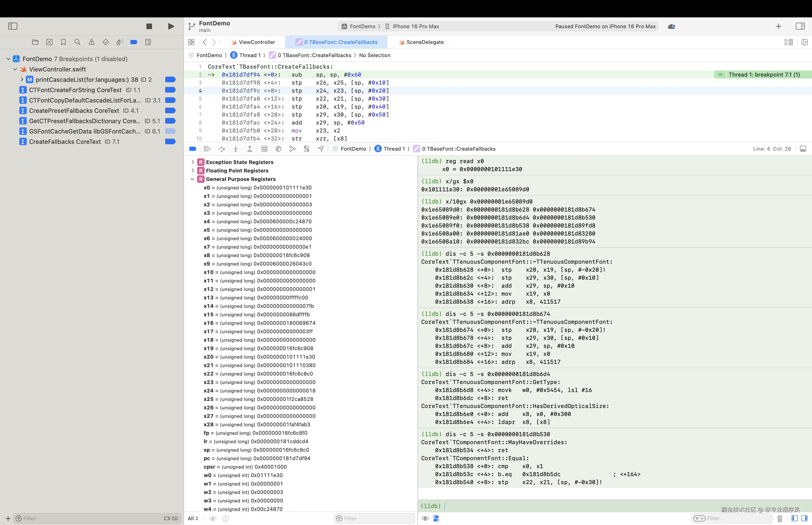Viewport: 812px width, 525px height.
Task: Open the All variables scope selector
Action: click(x=193, y=518)
